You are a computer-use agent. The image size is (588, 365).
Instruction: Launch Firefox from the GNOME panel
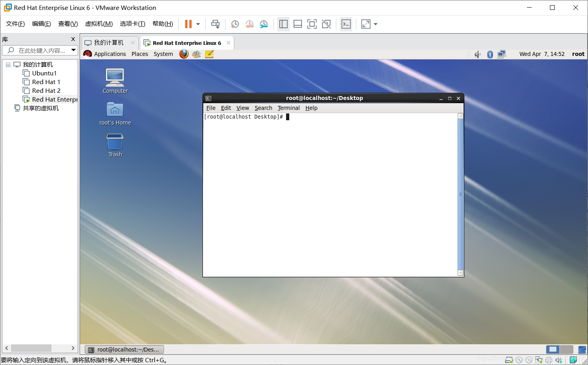[x=184, y=54]
